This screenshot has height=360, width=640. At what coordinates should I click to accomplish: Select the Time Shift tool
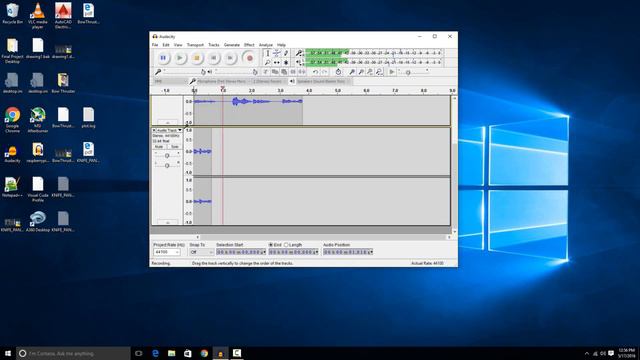coord(277,62)
